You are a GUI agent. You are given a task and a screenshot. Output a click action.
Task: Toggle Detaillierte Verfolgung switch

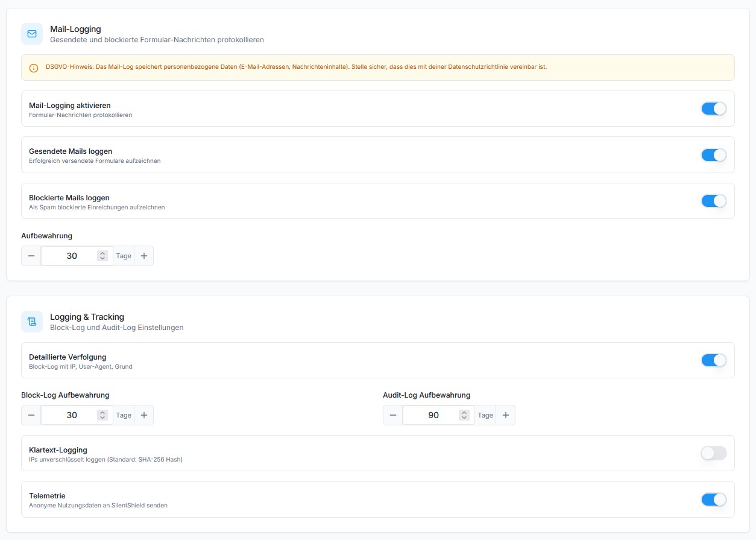pyautogui.click(x=713, y=360)
